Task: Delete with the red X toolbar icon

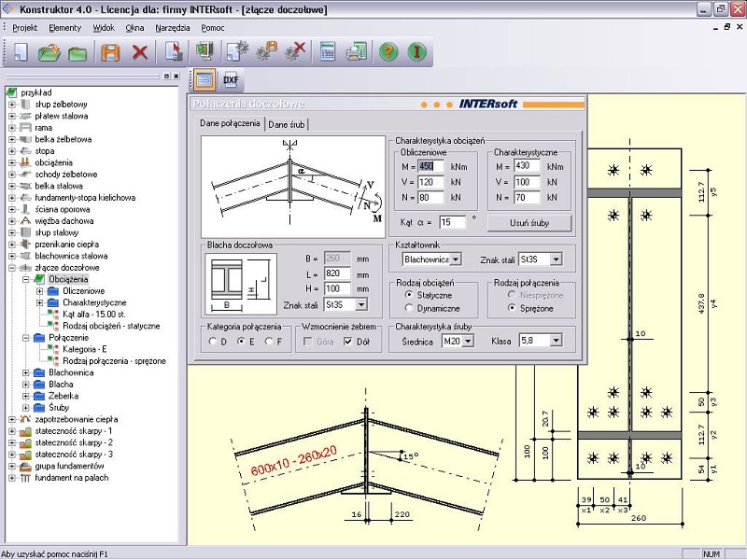Action: pyautogui.click(x=139, y=52)
